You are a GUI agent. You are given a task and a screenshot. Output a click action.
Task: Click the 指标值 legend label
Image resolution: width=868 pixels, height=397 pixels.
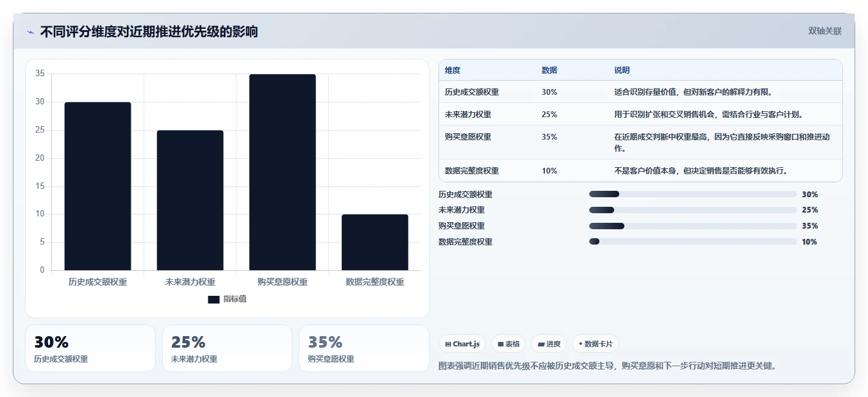point(235,300)
